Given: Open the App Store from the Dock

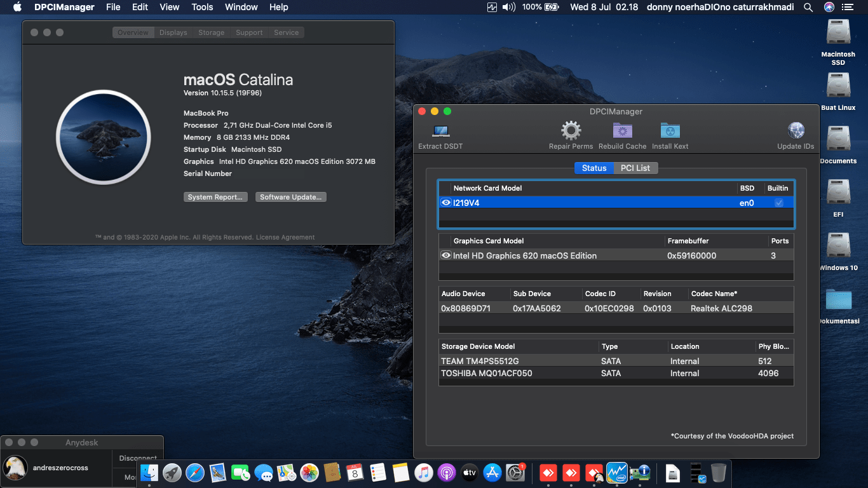Looking at the screenshot, I should 492,472.
